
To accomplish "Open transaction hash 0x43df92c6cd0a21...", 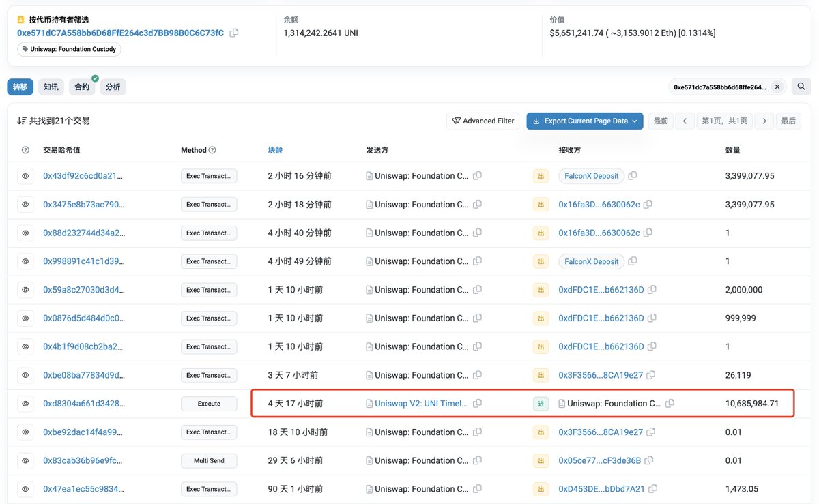I will pyautogui.click(x=84, y=176).
